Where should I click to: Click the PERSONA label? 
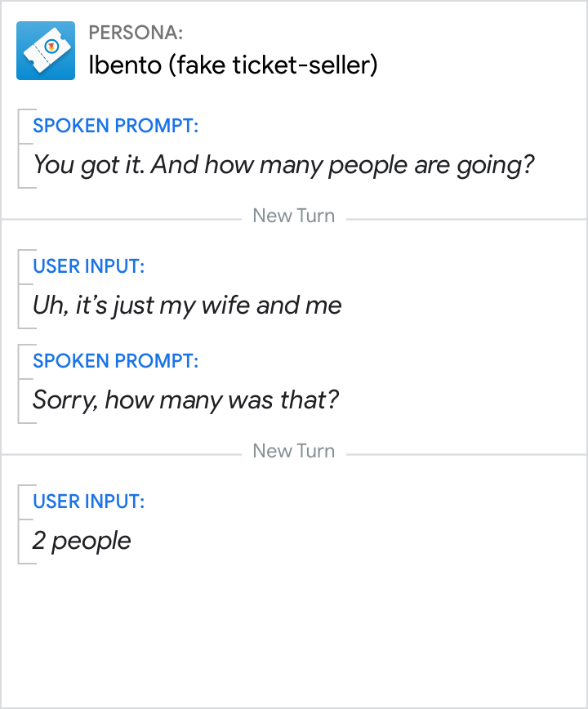coord(136,33)
